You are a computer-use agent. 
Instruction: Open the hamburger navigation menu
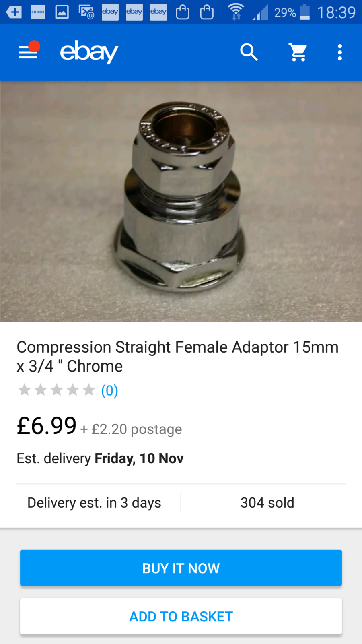(x=28, y=52)
